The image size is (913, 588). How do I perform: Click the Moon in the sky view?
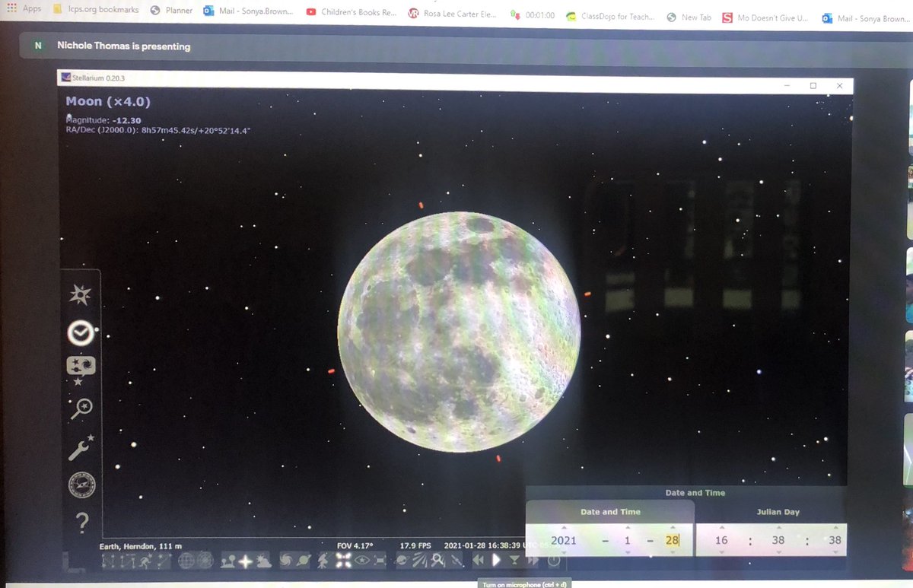pyautogui.click(x=459, y=332)
